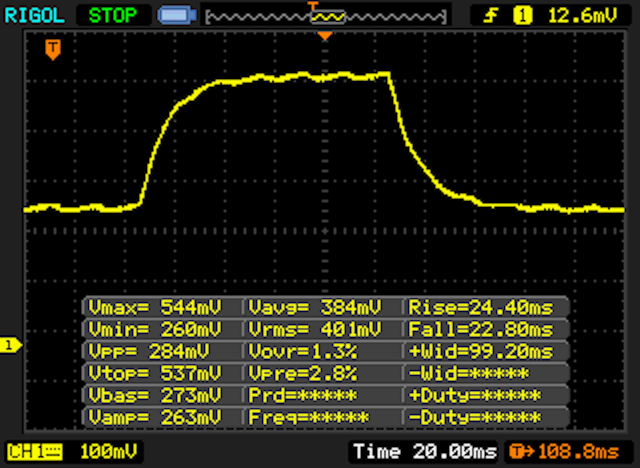Image resolution: width=640 pixels, height=468 pixels.
Task: Select the +Duty measurement row
Action: pyautogui.click(x=475, y=395)
